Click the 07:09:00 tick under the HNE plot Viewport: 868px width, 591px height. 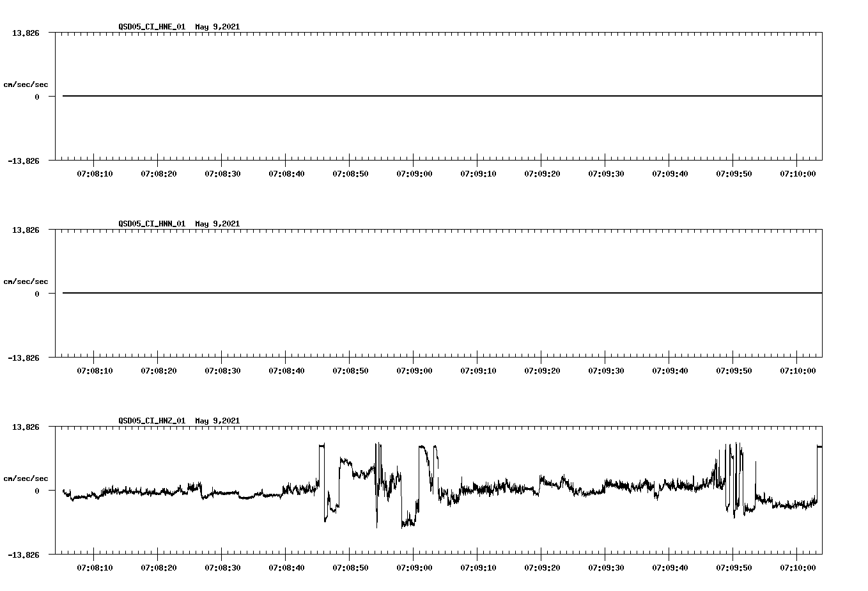tap(415, 173)
